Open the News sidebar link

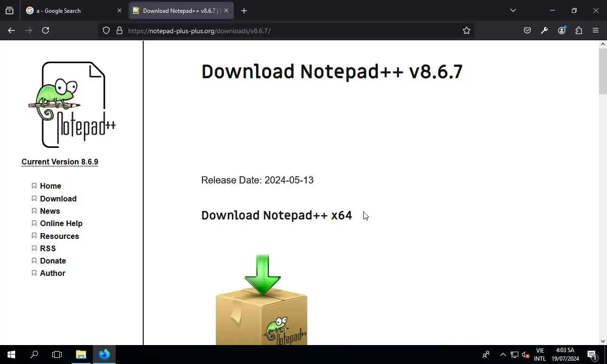(50, 211)
